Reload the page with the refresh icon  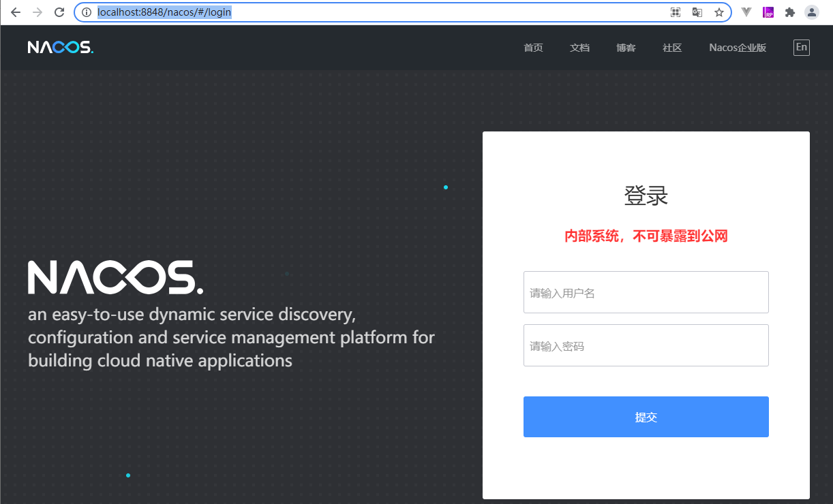59,12
